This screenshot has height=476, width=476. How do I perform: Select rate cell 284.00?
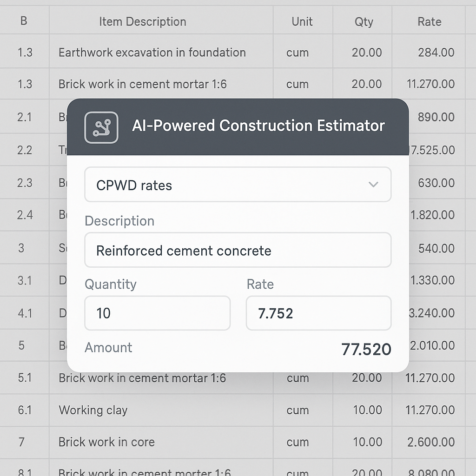point(429,52)
